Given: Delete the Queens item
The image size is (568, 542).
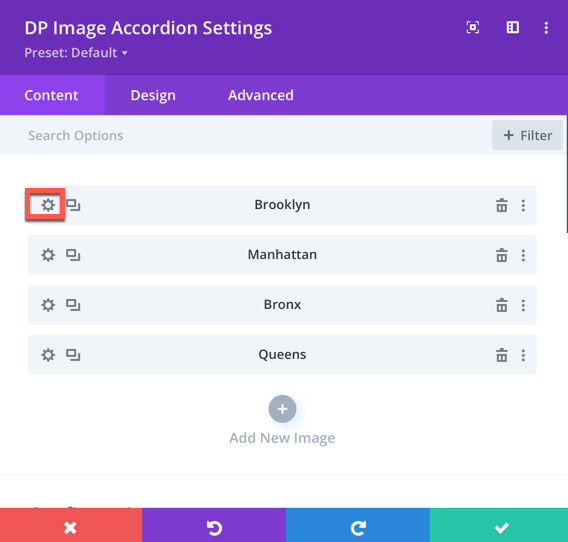Looking at the screenshot, I should tap(502, 355).
